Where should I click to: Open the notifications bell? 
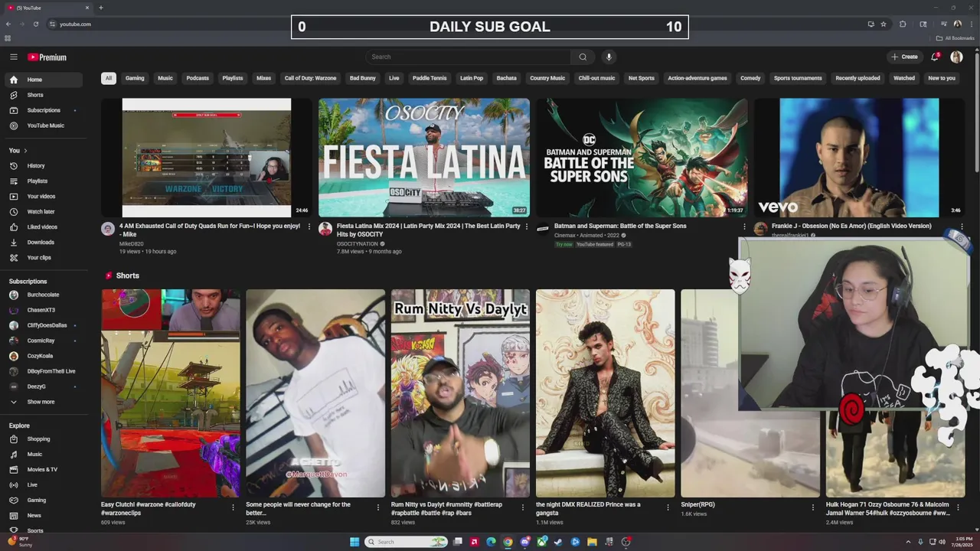(x=935, y=57)
